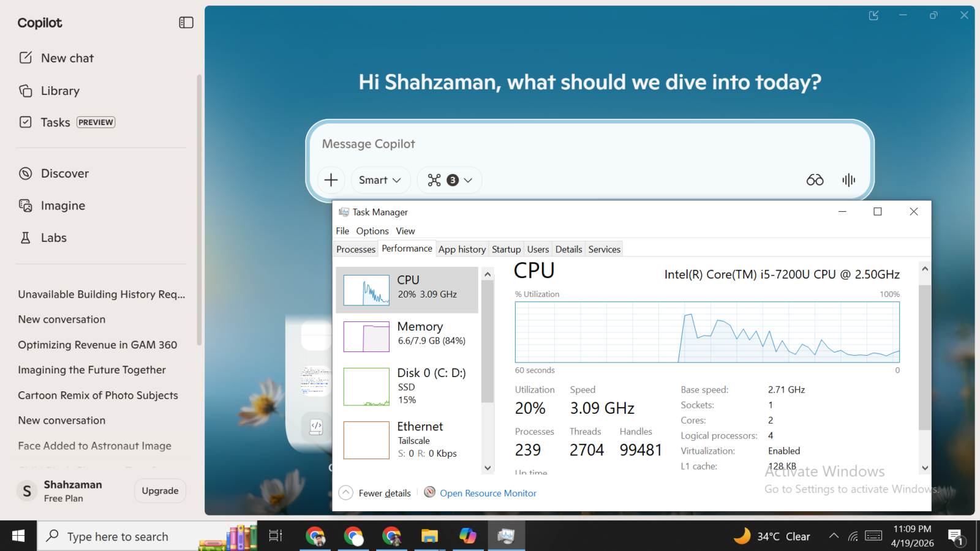Open Windows Start menu
This screenshot has width=980, height=551.
tap(18, 536)
